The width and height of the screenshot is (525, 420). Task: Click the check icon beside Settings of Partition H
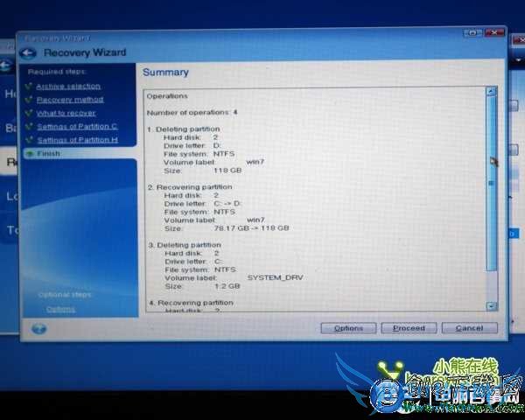point(30,140)
